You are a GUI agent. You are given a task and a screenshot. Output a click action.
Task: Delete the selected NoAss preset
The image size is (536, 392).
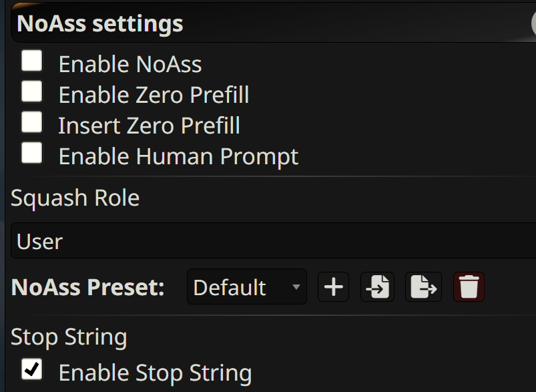469,287
